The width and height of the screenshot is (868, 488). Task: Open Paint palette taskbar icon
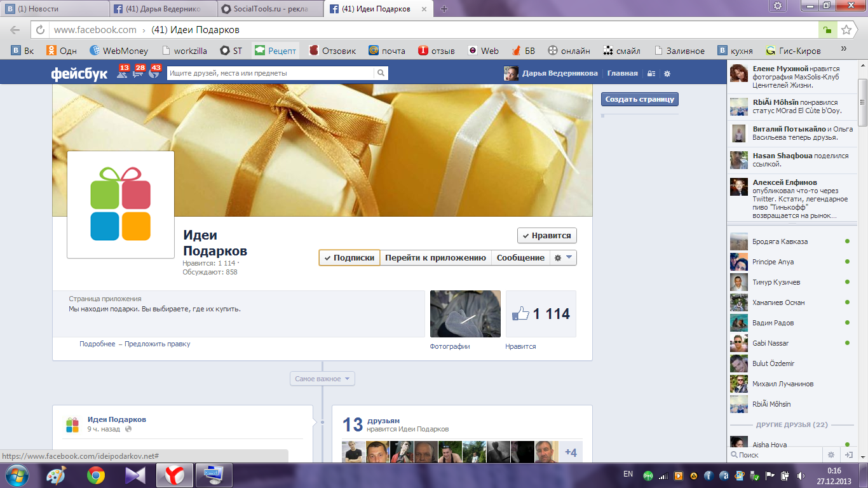pyautogui.click(x=57, y=475)
